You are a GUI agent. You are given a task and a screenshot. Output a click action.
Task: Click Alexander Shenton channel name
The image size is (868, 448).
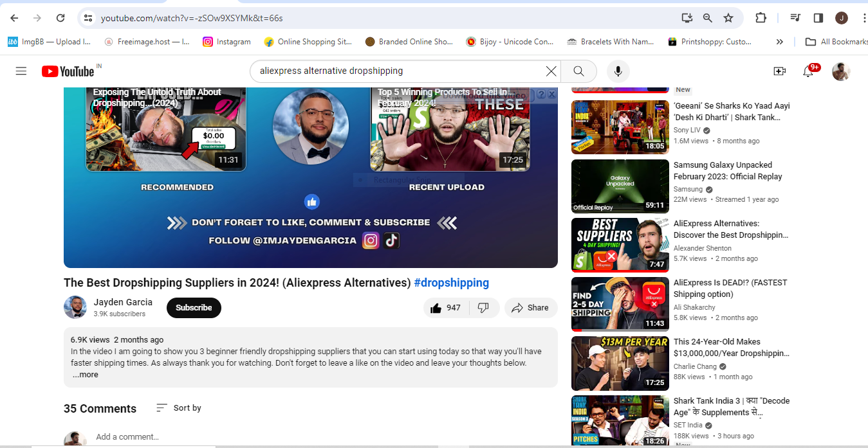tap(703, 248)
